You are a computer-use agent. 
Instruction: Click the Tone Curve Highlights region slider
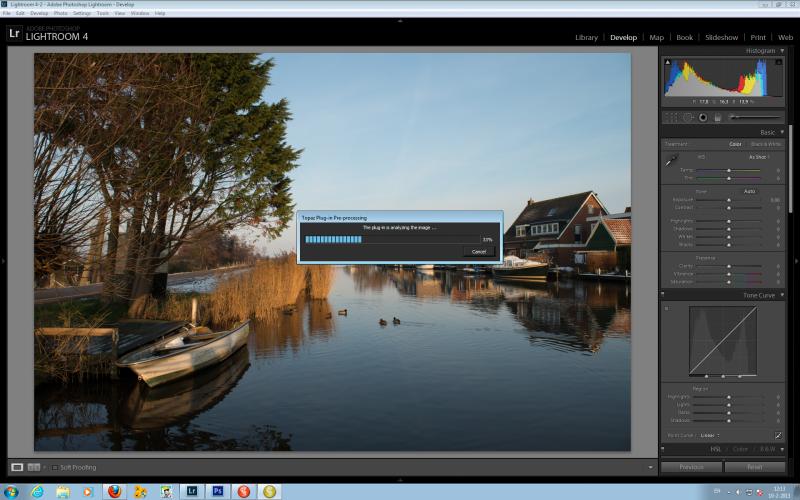pyautogui.click(x=729, y=397)
